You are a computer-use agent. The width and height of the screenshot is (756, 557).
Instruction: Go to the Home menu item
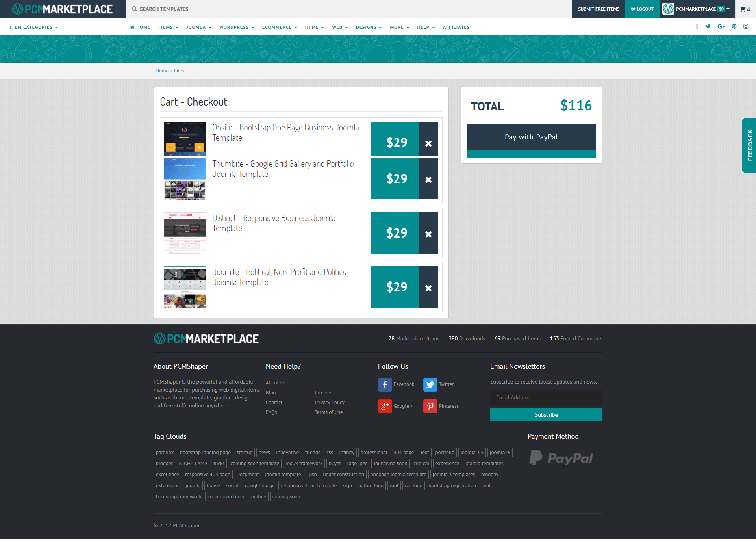point(140,27)
